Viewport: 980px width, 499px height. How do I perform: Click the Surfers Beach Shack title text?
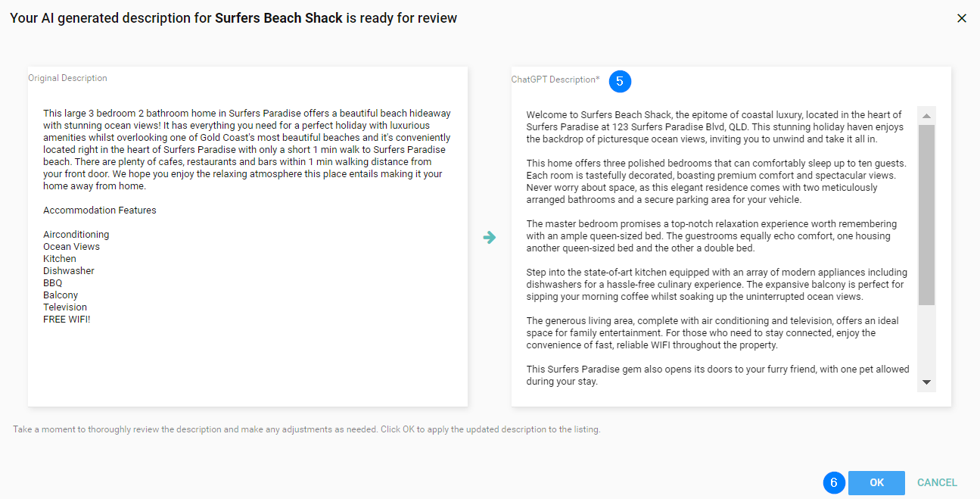click(278, 17)
